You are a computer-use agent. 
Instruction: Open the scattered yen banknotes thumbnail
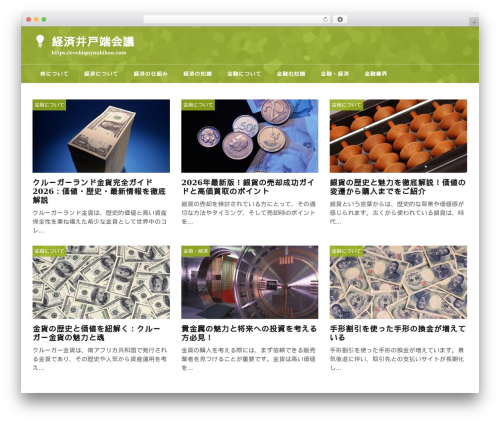398,282
